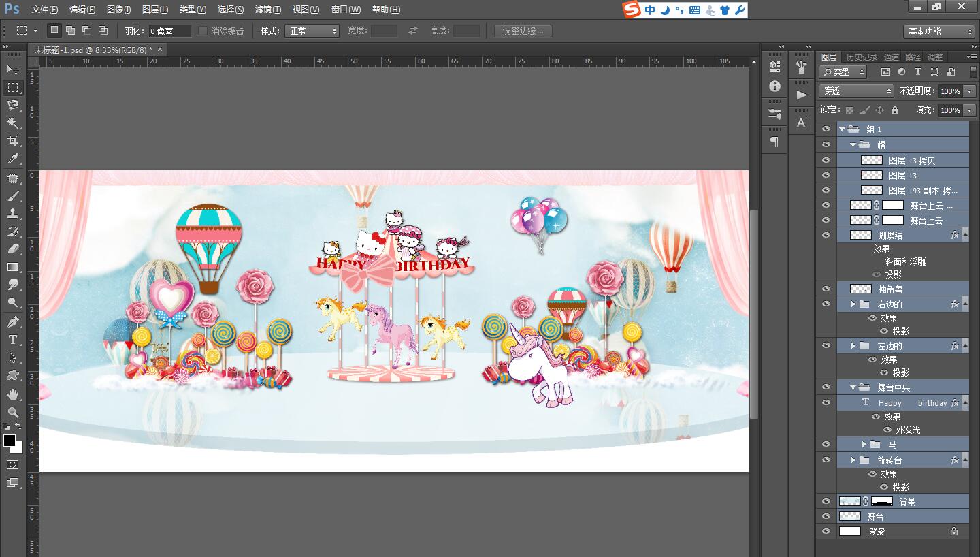Viewport: 980px width, 557px height.
Task: Hide the 舞台中央 group
Action: tap(826, 387)
